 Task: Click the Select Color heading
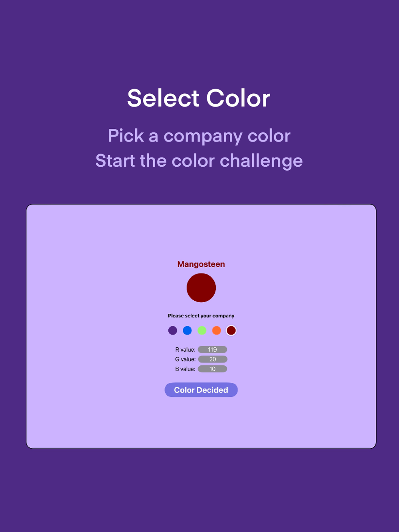(199, 98)
